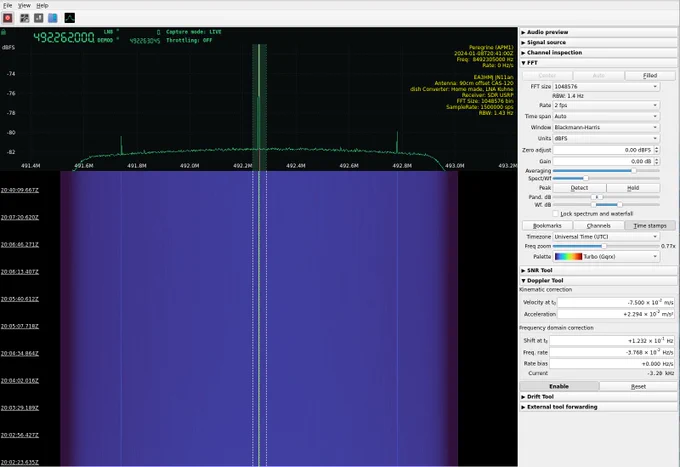This screenshot has width=680, height=467.
Task: Enable Lock spectrum and waterfall checkbox
Action: click(556, 214)
